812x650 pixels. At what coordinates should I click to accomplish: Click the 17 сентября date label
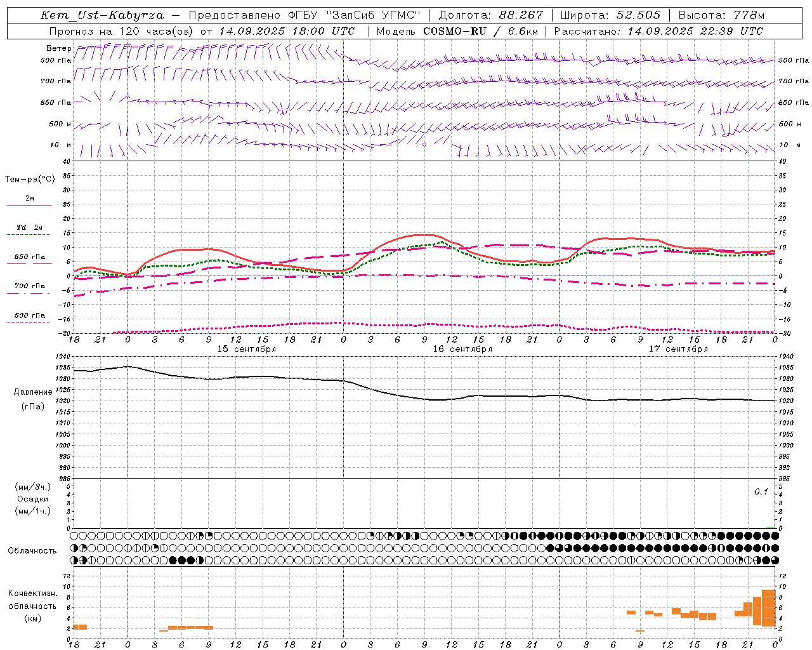pos(678,349)
